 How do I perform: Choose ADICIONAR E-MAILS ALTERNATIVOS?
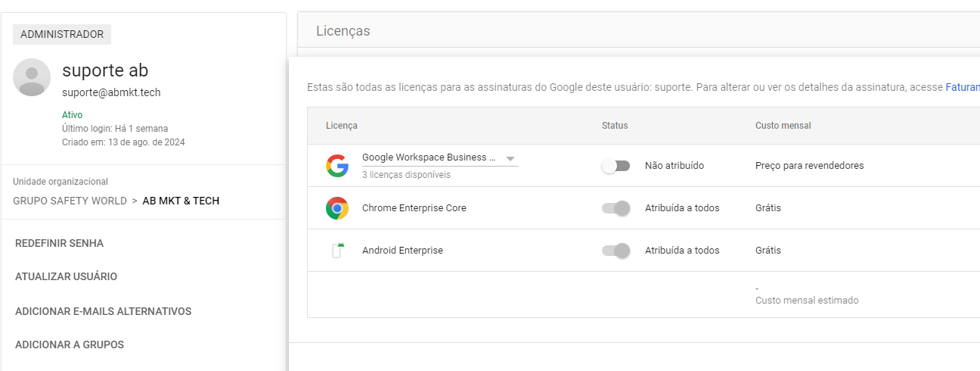click(x=103, y=311)
